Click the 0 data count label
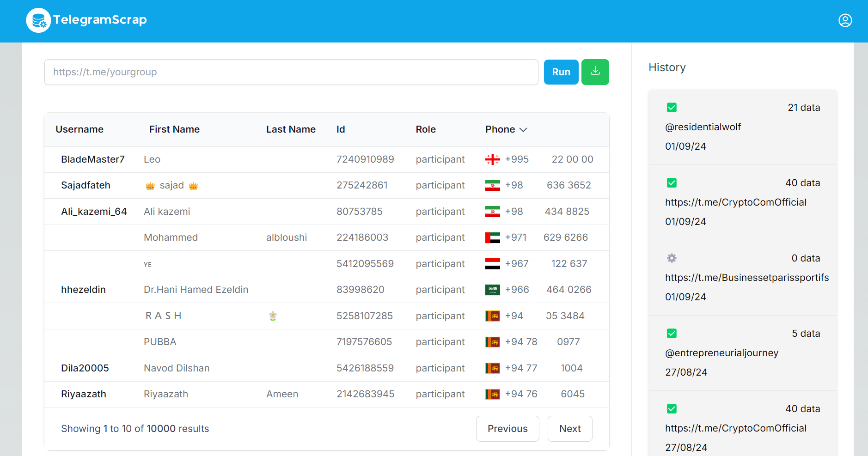The image size is (868, 456). click(806, 258)
